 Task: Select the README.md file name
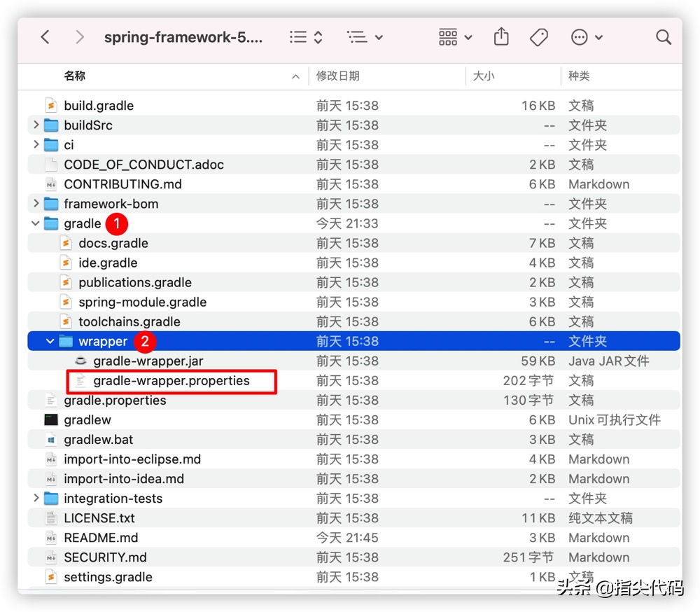pos(101,538)
